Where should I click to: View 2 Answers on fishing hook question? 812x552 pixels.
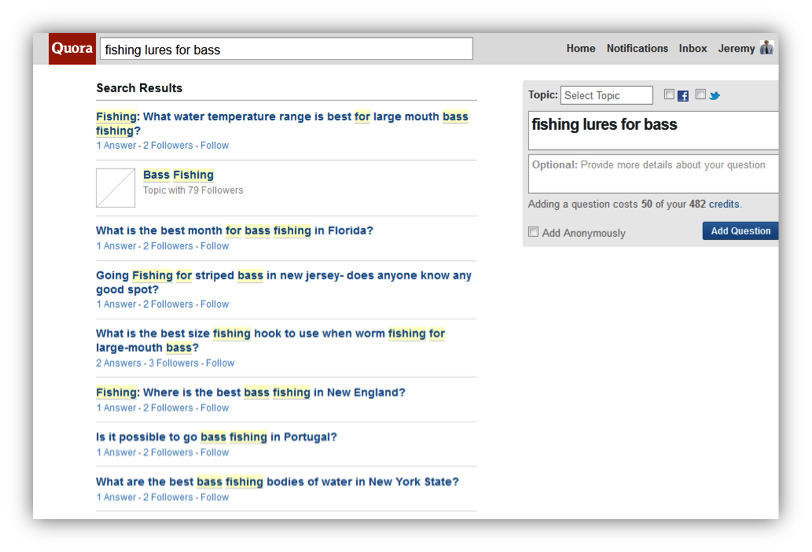[x=119, y=363]
